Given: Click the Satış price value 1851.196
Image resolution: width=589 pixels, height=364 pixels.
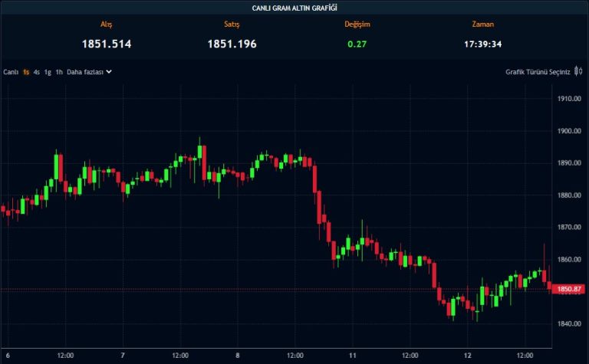Looking at the screenshot, I should 232,44.
